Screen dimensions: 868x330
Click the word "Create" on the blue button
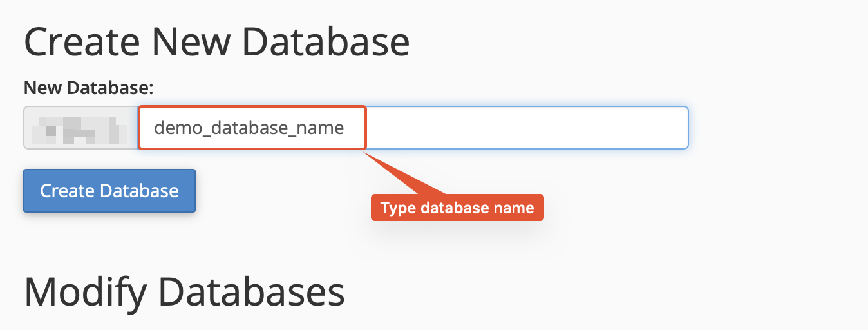67,191
